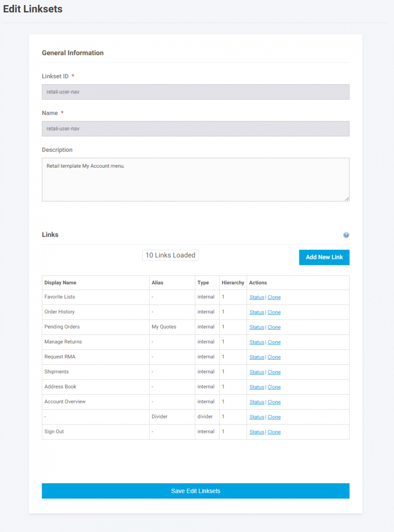
Task: Click the Add New Link button
Action: coord(324,257)
